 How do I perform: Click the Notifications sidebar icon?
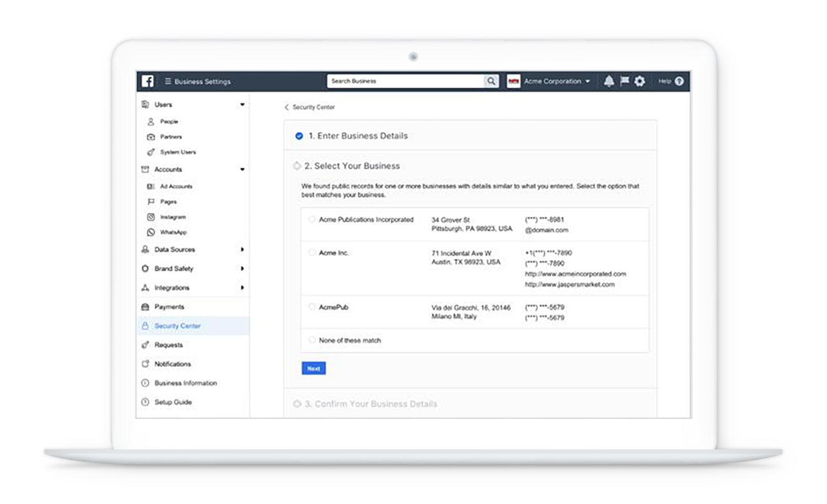(x=145, y=364)
